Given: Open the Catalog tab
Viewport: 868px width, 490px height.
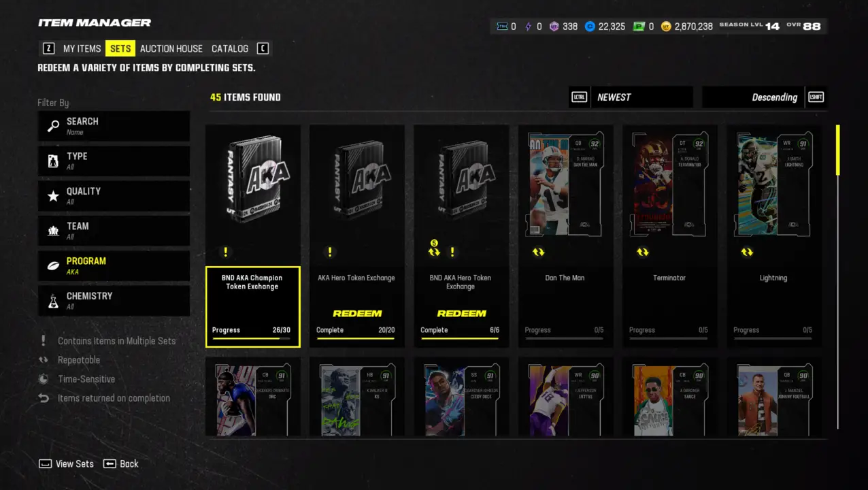Looking at the screenshot, I should click(230, 48).
